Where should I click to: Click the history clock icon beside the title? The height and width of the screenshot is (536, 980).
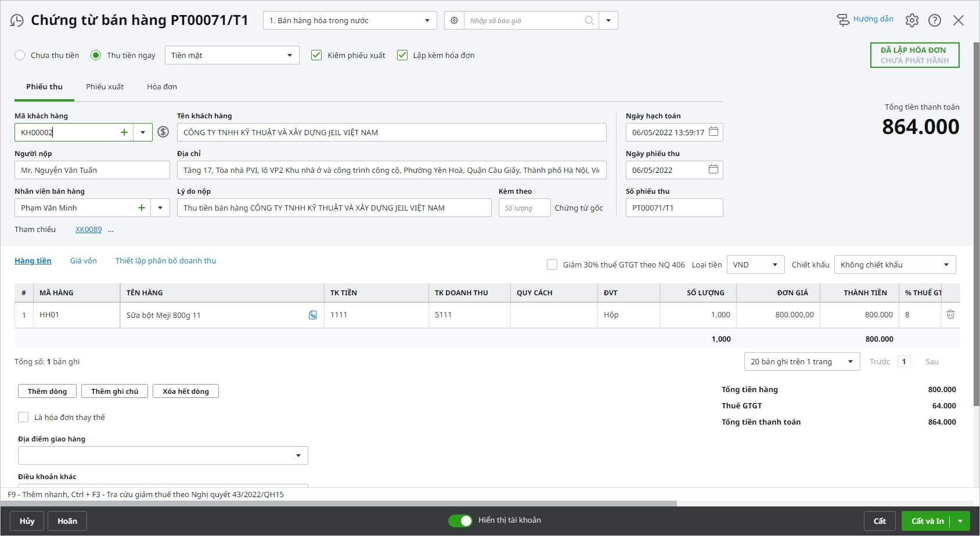click(17, 21)
